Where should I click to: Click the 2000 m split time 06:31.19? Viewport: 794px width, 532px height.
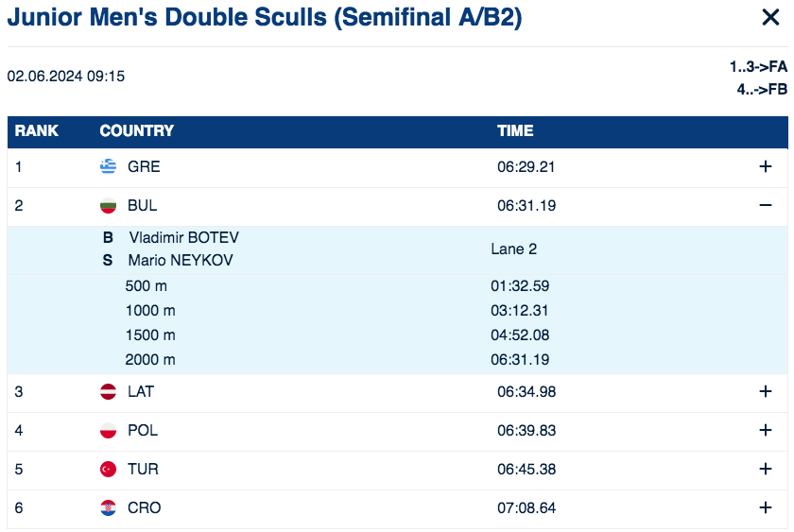[x=520, y=359]
